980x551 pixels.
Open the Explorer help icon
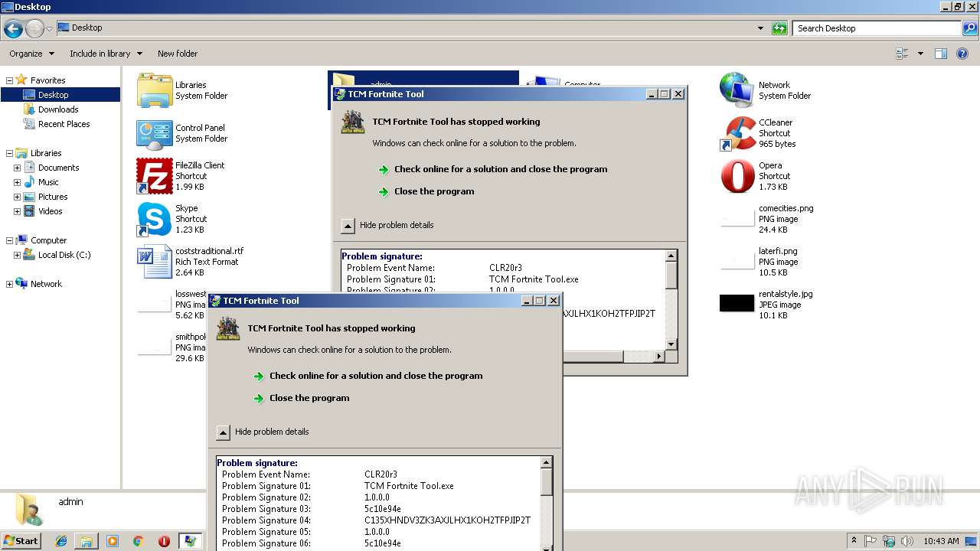pos(963,54)
